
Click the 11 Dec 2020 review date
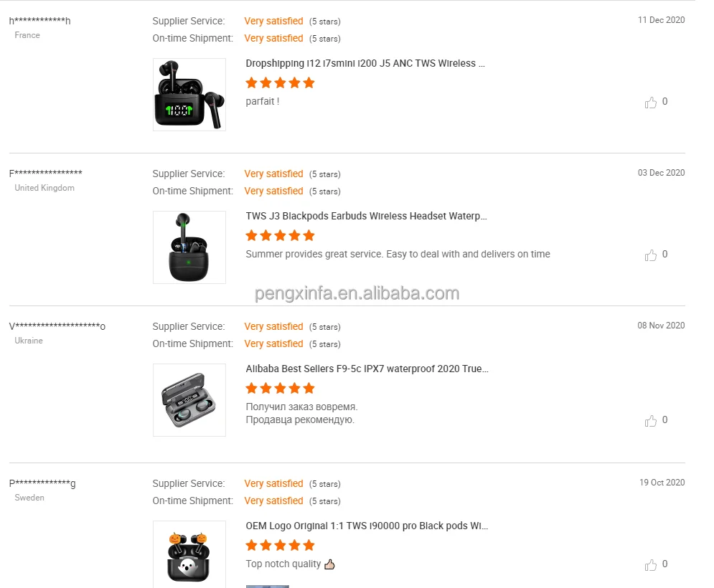pyautogui.click(x=661, y=20)
